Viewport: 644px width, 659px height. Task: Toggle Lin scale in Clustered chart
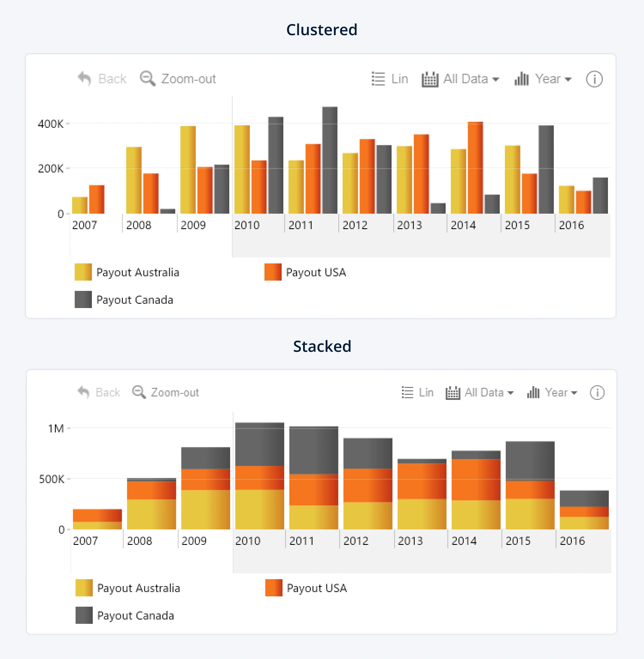pos(389,79)
